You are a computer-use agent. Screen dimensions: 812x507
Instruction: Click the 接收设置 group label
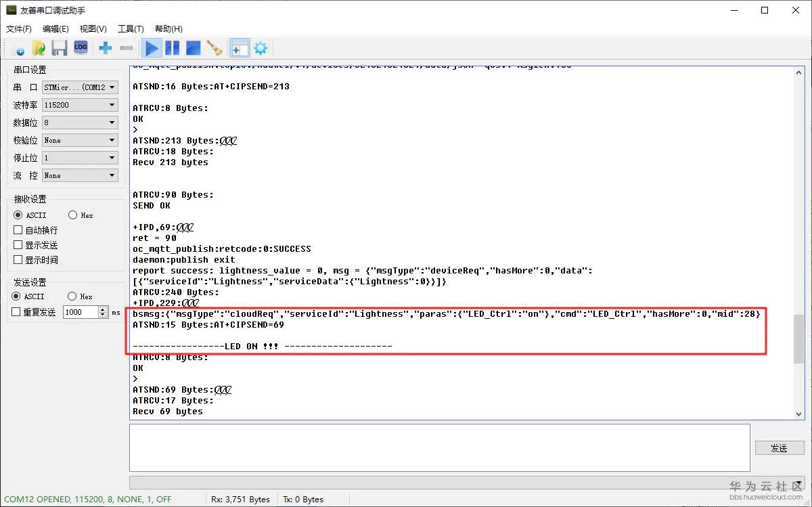coord(30,199)
